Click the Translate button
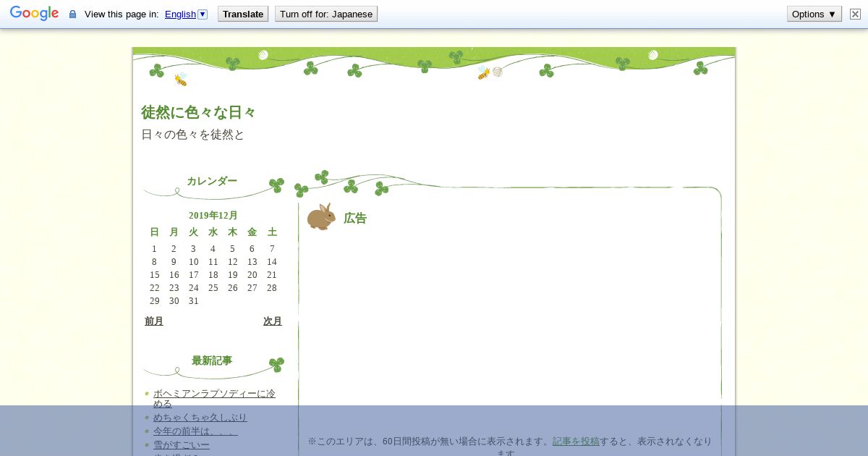This screenshot has height=456, width=868. pos(243,14)
